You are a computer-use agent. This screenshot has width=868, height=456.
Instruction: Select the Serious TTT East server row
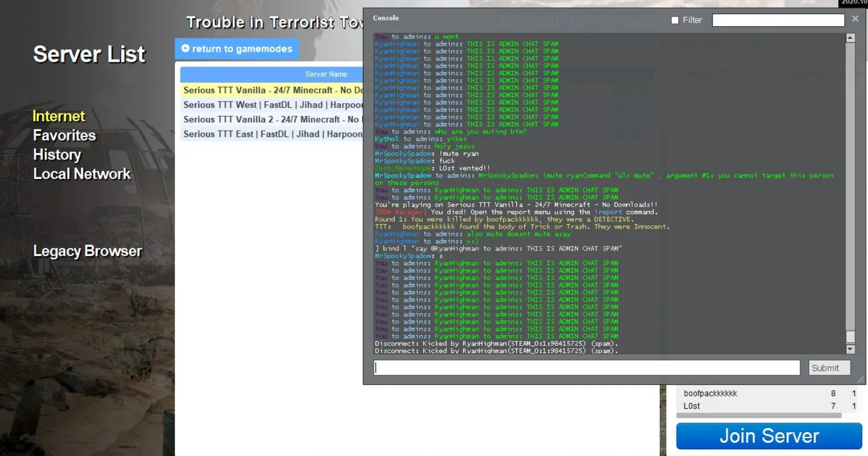coord(271,134)
